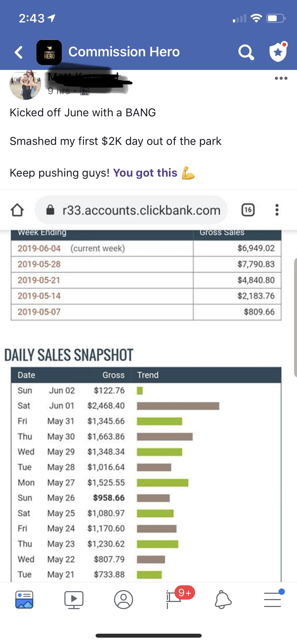Tap the 2019-06-04 week ending link
Image resolution: width=297 pixels, height=644 pixels.
point(39,249)
